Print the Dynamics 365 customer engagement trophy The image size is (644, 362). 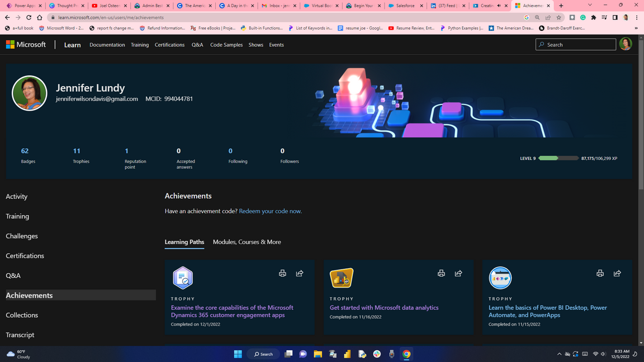point(282,273)
